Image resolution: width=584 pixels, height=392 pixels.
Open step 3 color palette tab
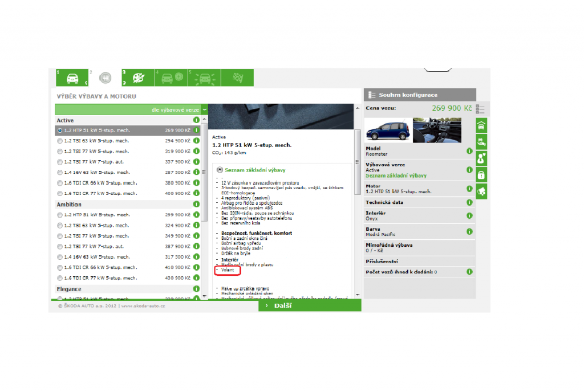[138, 77]
